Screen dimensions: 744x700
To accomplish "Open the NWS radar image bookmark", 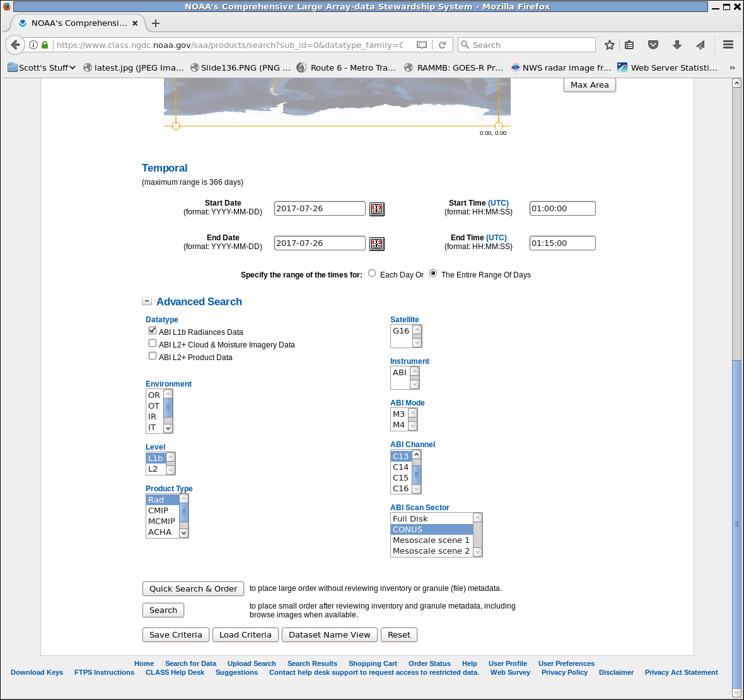I will (x=561, y=67).
